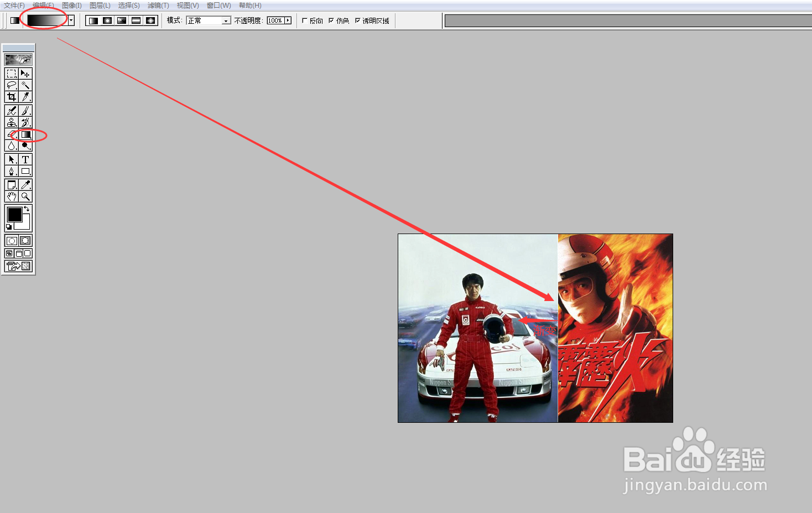Select the Move tool
The image size is (812, 513).
tap(25, 74)
